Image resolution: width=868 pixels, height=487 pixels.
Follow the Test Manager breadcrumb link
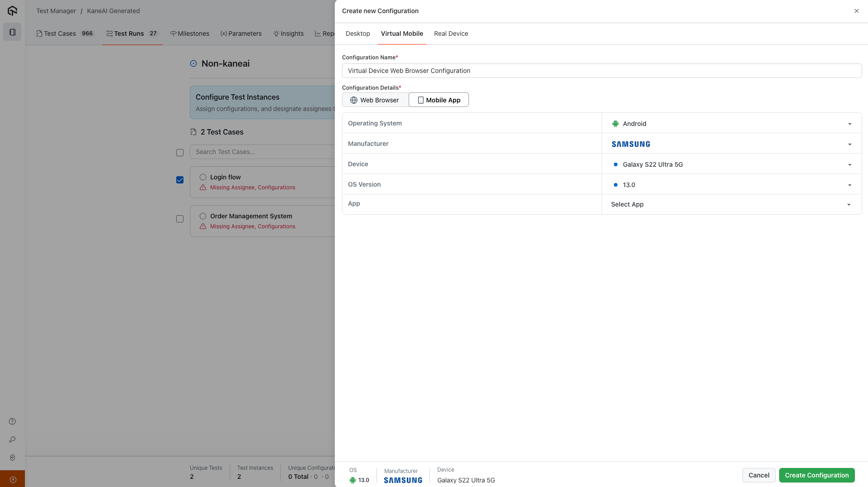[56, 10]
